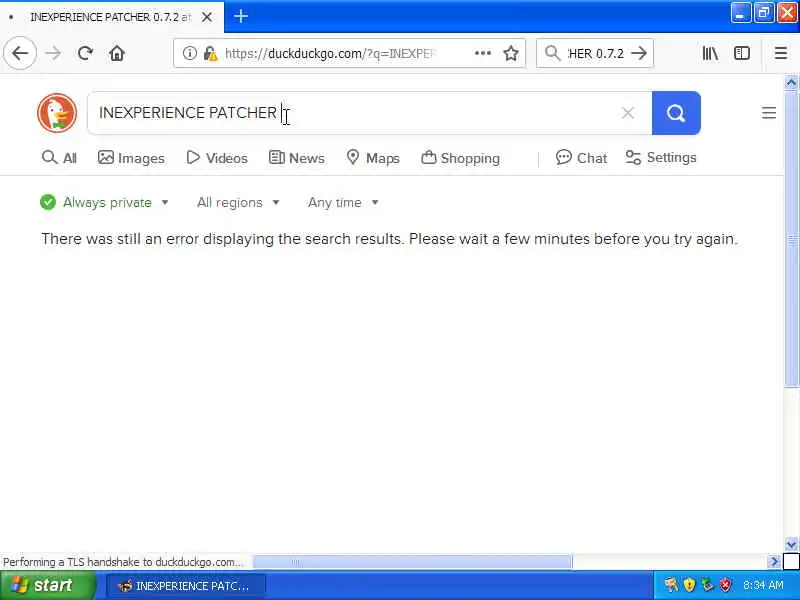Open search Settings

click(661, 158)
